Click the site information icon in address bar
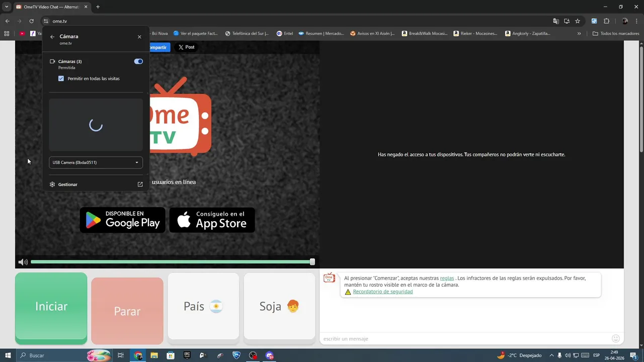 [45, 21]
